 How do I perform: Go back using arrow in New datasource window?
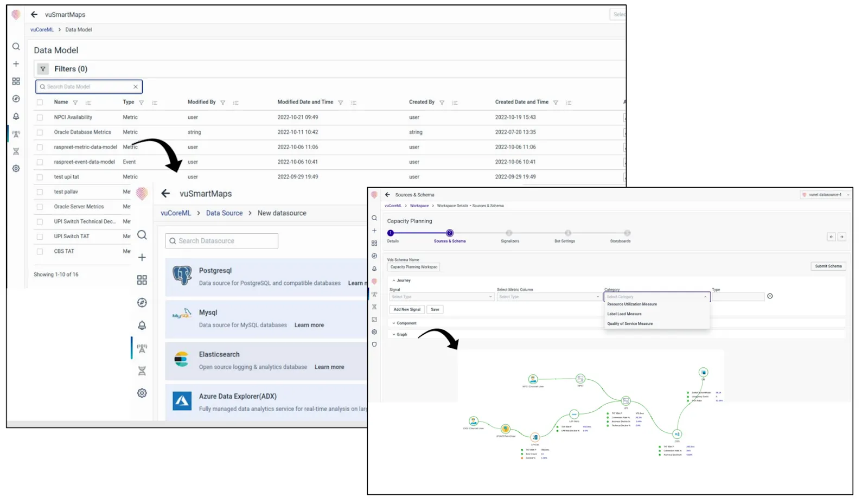point(165,194)
